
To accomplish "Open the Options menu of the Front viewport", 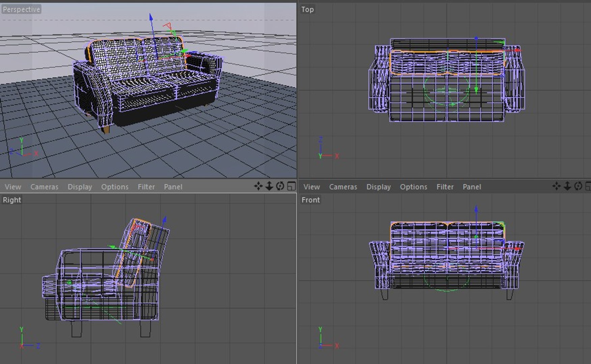I will pyautogui.click(x=414, y=187).
